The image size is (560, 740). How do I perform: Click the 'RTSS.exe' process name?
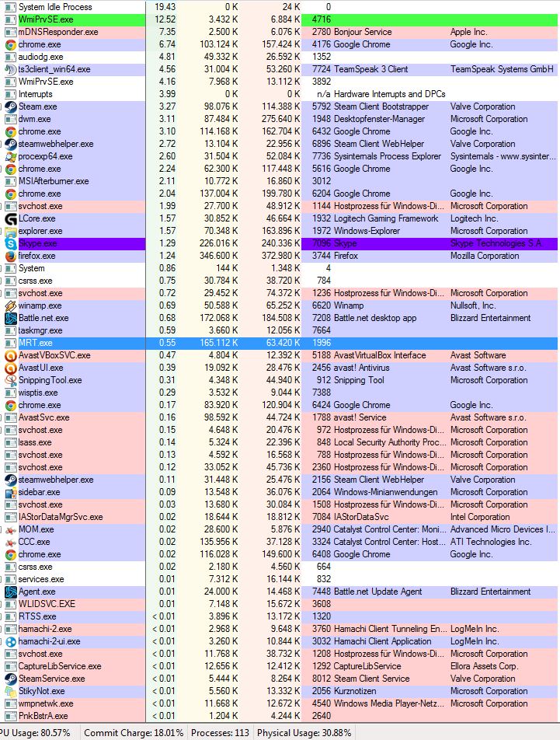37,616
